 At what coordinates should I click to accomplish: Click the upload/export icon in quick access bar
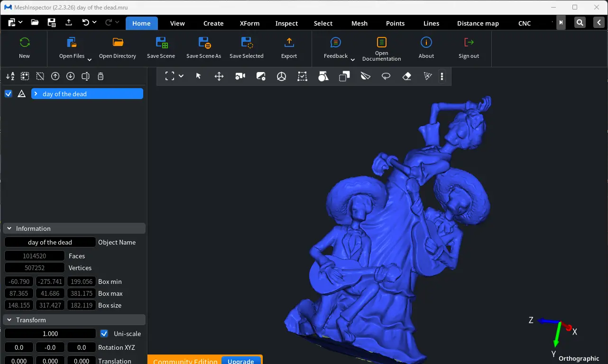point(69,22)
